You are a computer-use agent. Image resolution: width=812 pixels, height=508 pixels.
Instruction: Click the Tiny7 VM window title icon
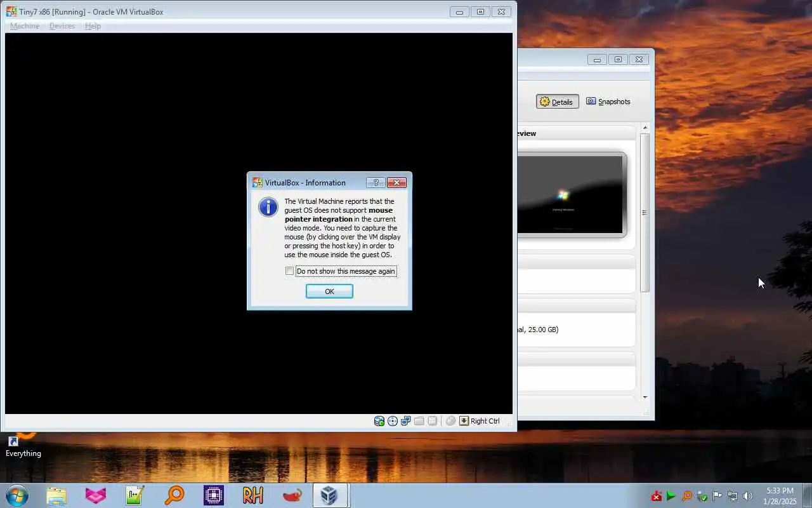[11, 11]
